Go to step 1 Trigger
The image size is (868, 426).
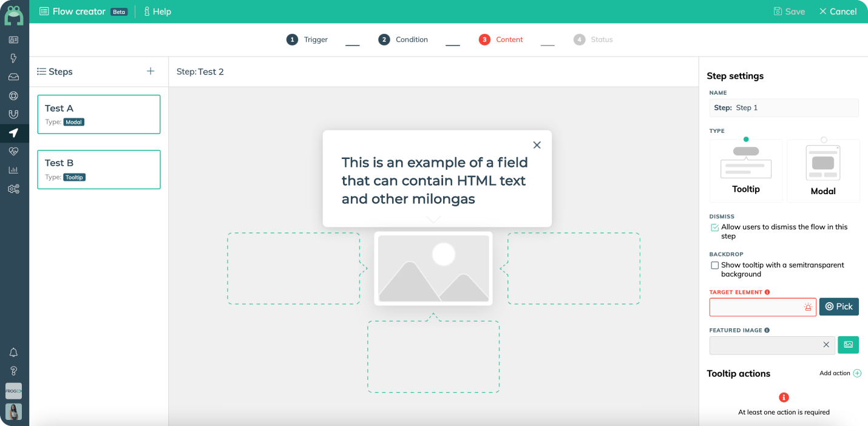[307, 39]
